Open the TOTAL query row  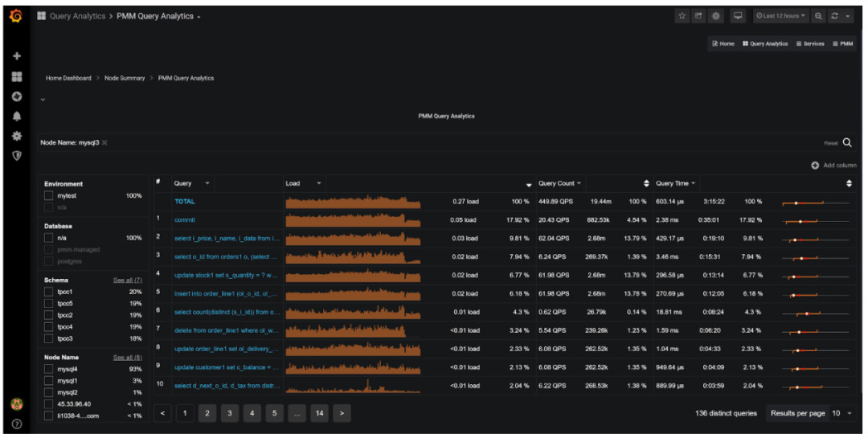pyautogui.click(x=184, y=202)
